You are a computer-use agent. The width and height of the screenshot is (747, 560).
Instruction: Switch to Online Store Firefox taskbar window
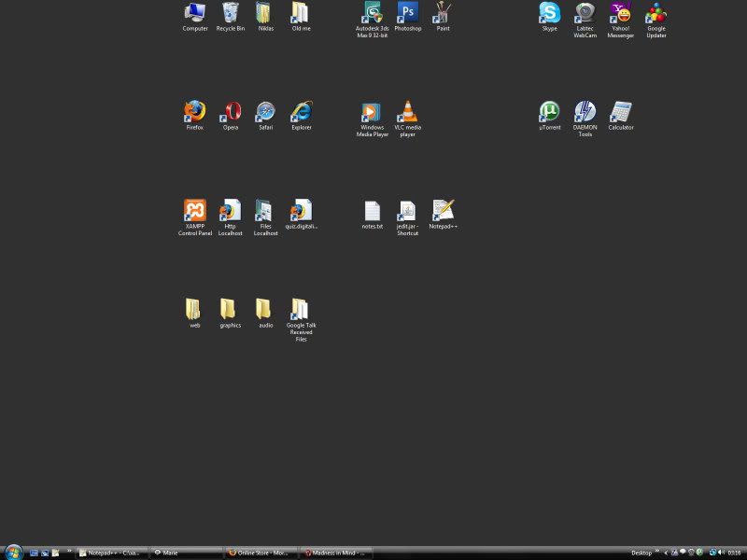coord(261,553)
